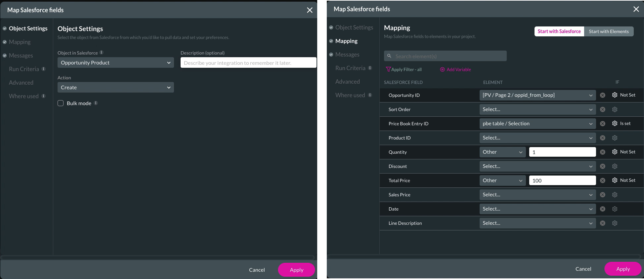Click the Search element(s) field
Screen dimensions: 644x279
point(445,56)
